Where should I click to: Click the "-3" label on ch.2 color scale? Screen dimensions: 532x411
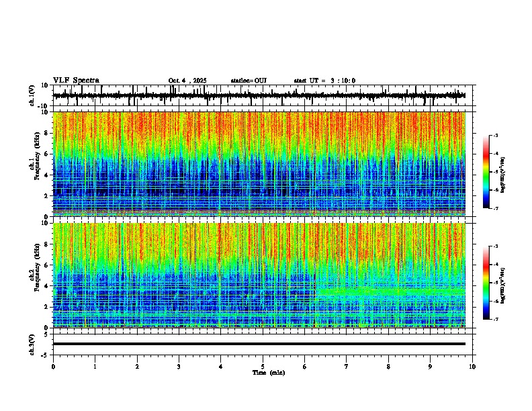(x=496, y=246)
